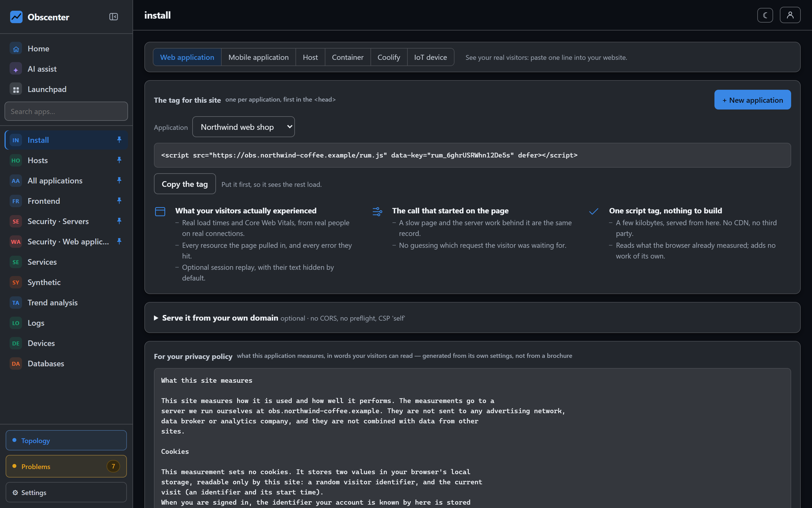812x508 pixels.
Task: Click the LO badge for Logs
Action: point(16,323)
